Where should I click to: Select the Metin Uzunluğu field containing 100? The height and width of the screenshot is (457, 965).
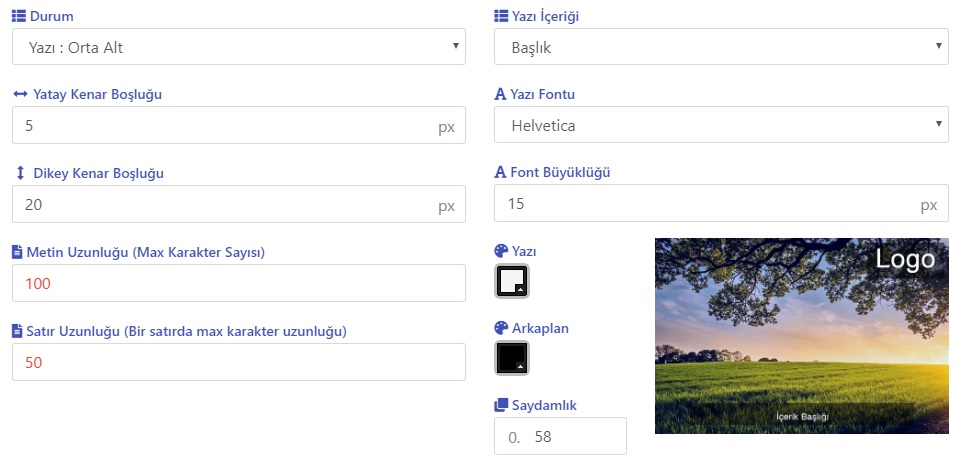(238, 283)
